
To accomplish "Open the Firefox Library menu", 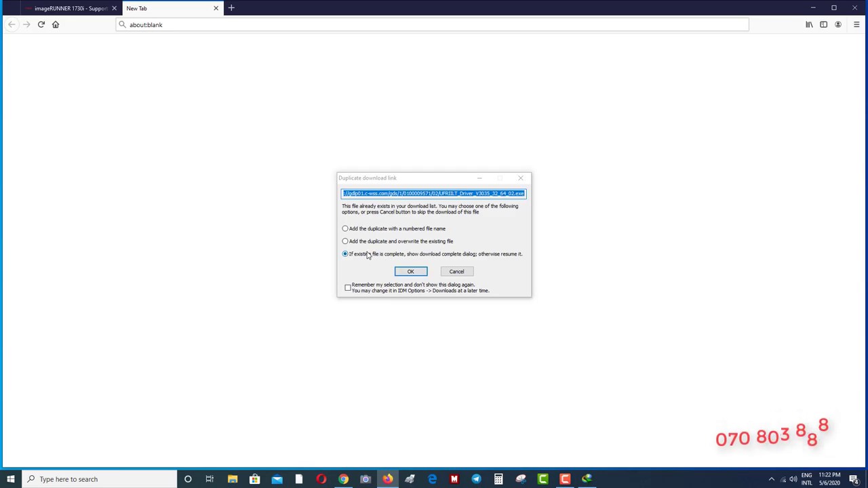I will (809, 24).
